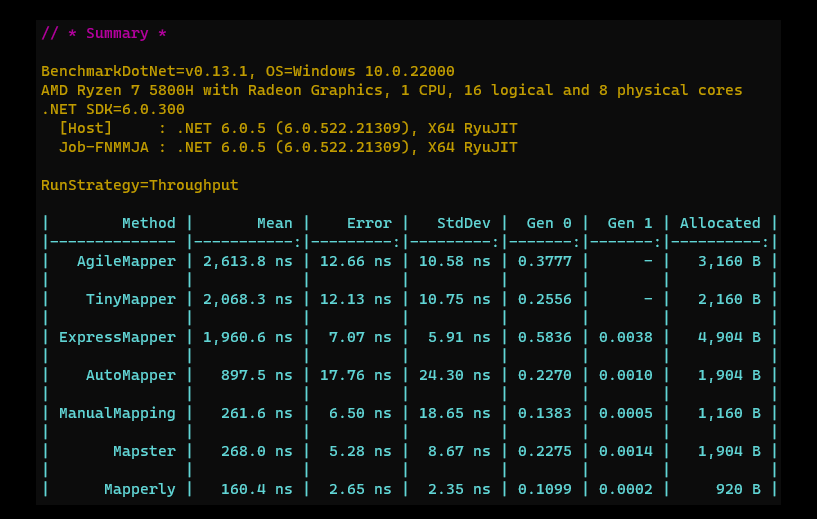The height and width of the screenshot is (519, 817).
Task: Click the 1,960.6 ns mean value
Action: click(x=247, y=337)
